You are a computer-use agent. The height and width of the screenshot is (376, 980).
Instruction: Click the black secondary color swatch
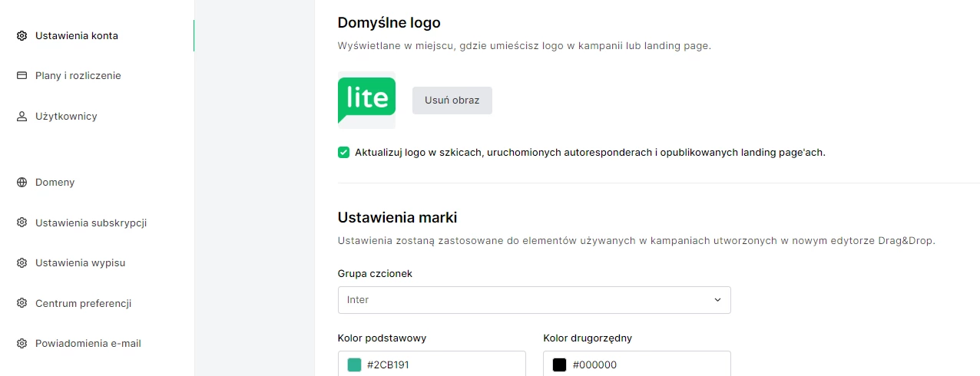click(559, 365)
